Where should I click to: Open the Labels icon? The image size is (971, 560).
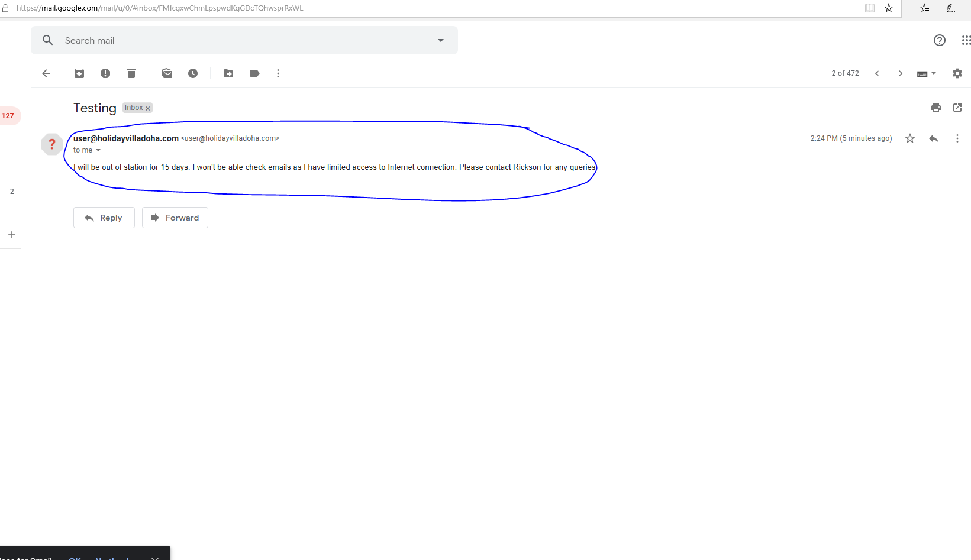[x=254, y=73]
